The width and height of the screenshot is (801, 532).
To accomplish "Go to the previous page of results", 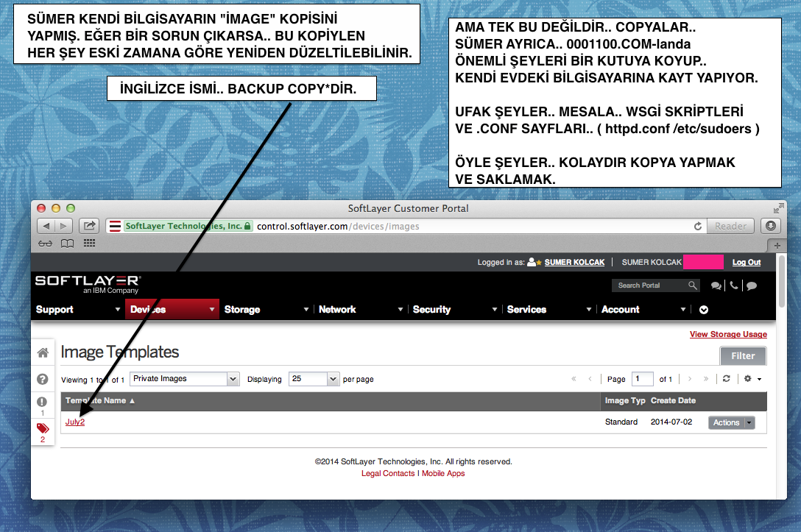I will tap(590, 379).
